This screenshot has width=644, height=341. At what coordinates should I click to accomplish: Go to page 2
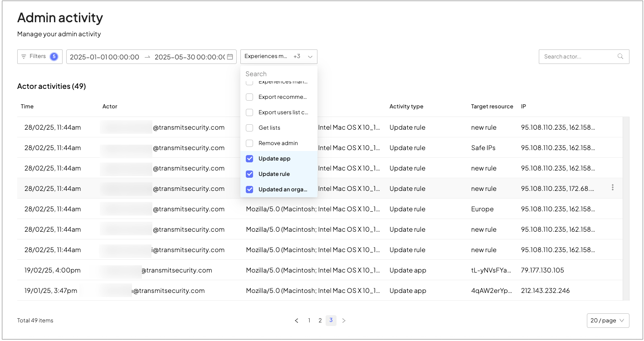pos(320,321)
